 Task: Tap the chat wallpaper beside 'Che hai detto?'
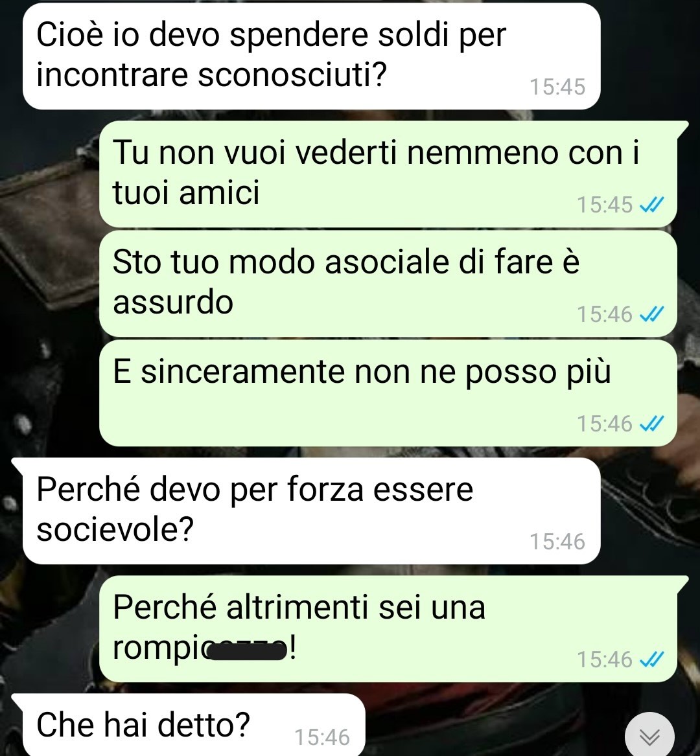492,723
